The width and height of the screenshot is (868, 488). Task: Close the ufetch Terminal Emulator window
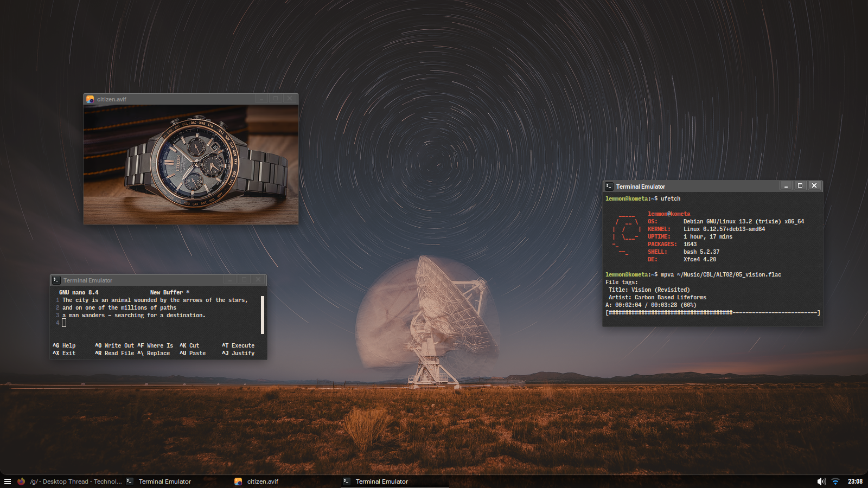coord(814,185)
